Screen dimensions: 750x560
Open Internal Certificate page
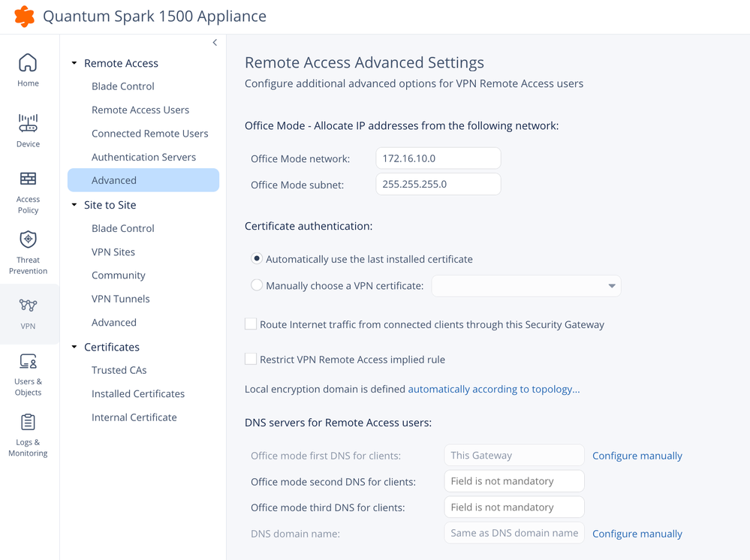coord(134,417)
